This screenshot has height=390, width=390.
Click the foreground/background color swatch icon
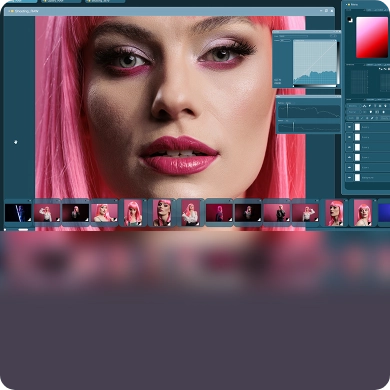[x=349, y=19]
